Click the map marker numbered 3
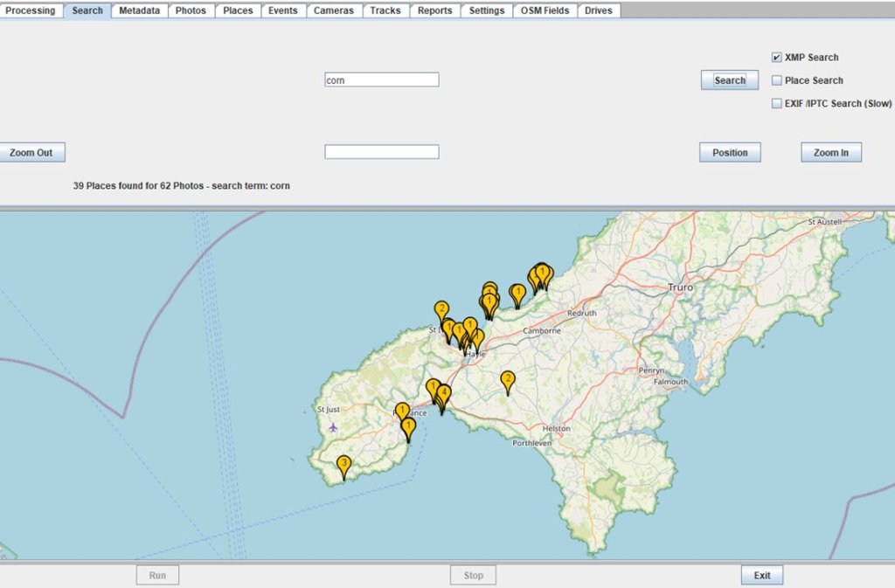 (343, 464)
